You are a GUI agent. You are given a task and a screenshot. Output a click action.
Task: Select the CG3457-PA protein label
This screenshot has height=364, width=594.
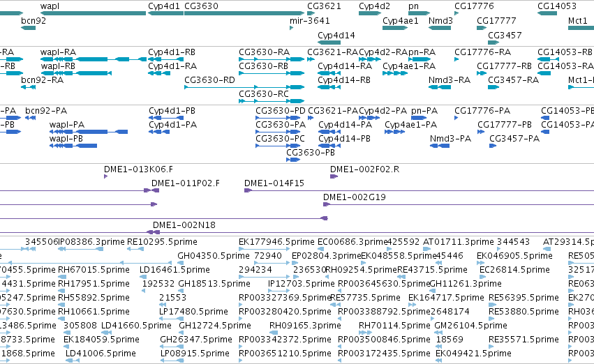pos(514,139)
